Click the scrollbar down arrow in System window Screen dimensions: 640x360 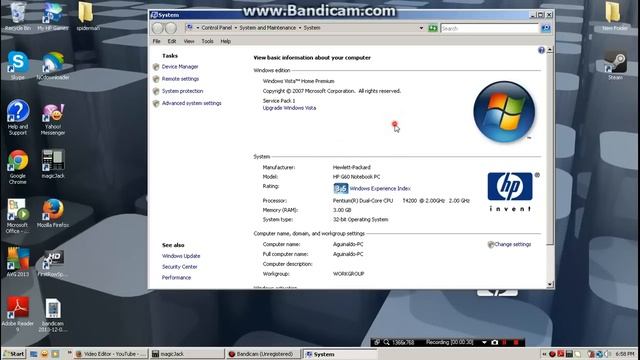pos(550,284)
